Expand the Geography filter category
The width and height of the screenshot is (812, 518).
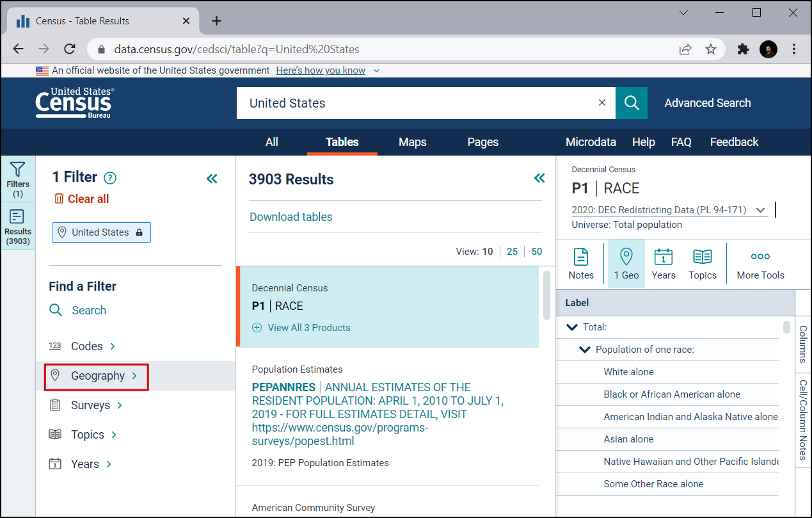(x=97, y=376)
